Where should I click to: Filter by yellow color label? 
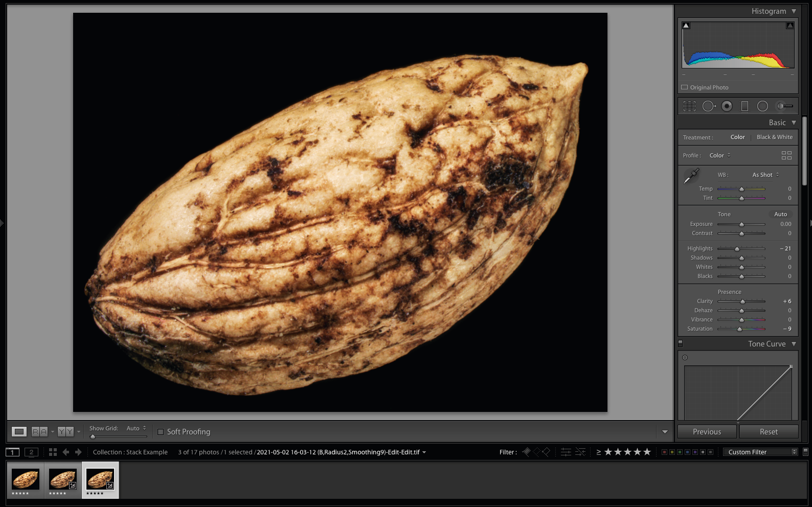point(672,452)
